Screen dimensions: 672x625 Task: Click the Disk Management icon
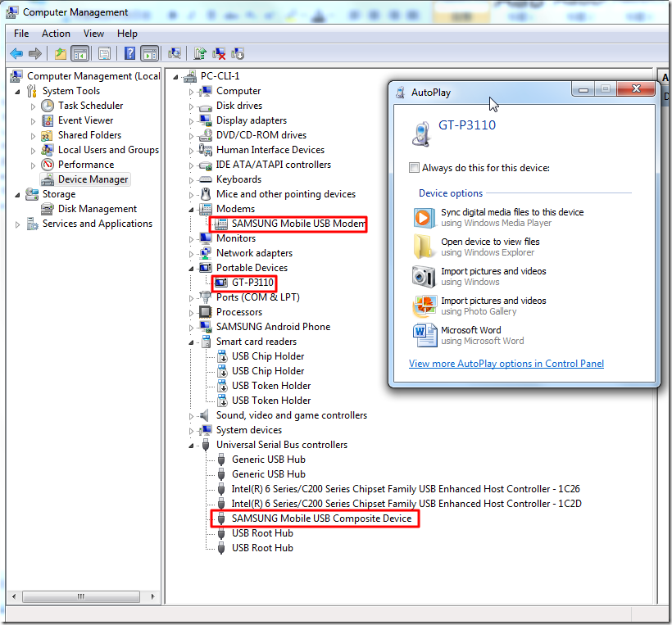point(47,209)
